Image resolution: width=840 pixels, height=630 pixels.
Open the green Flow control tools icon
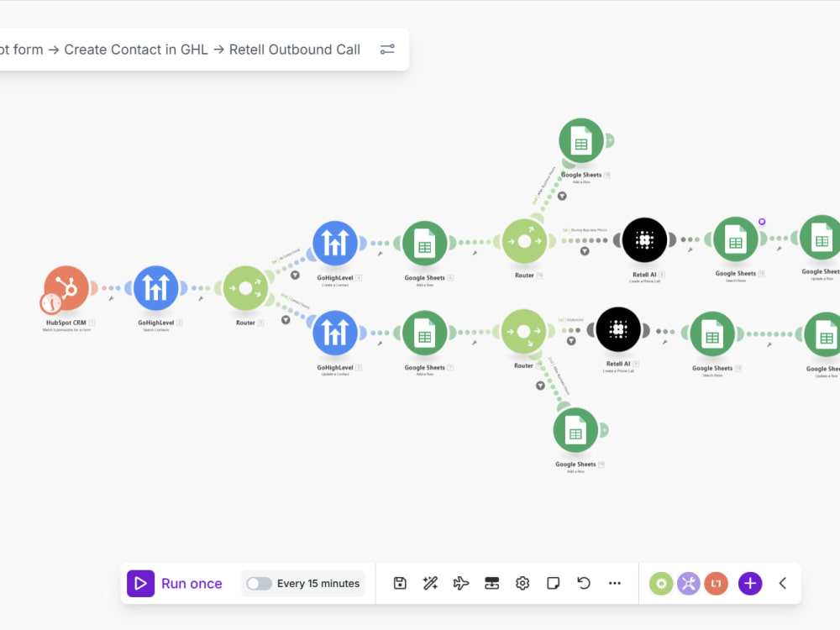661,584
